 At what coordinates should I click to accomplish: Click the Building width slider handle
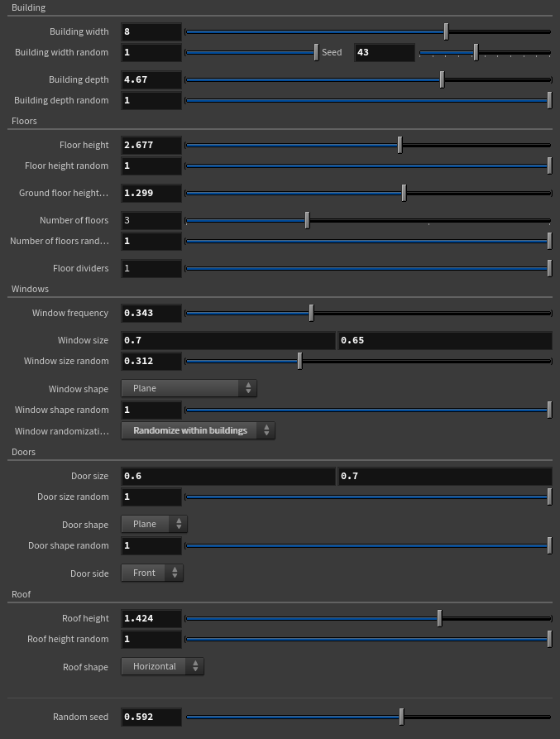tap(446, 31)
